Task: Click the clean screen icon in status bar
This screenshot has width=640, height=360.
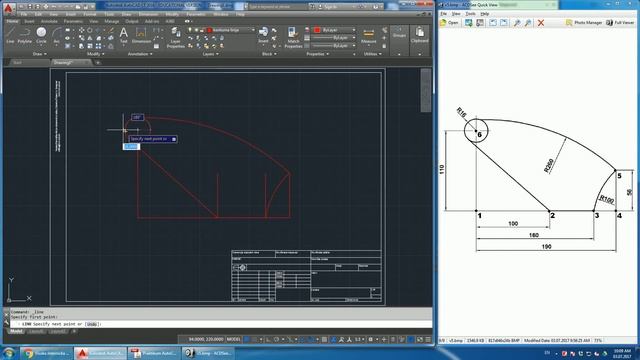Action: [x=420, y=340]
